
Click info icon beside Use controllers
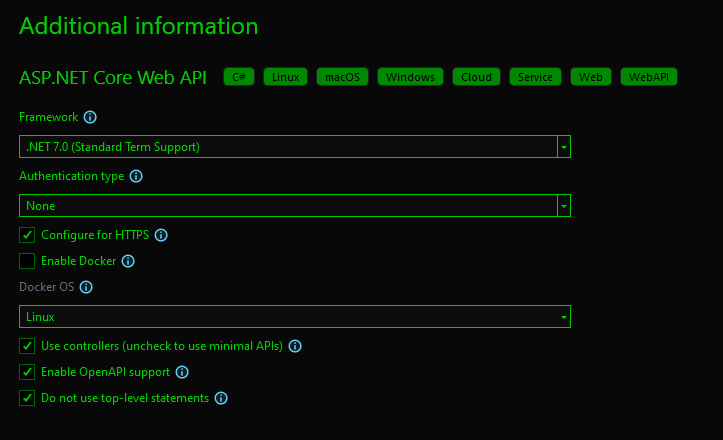(295, 346)
